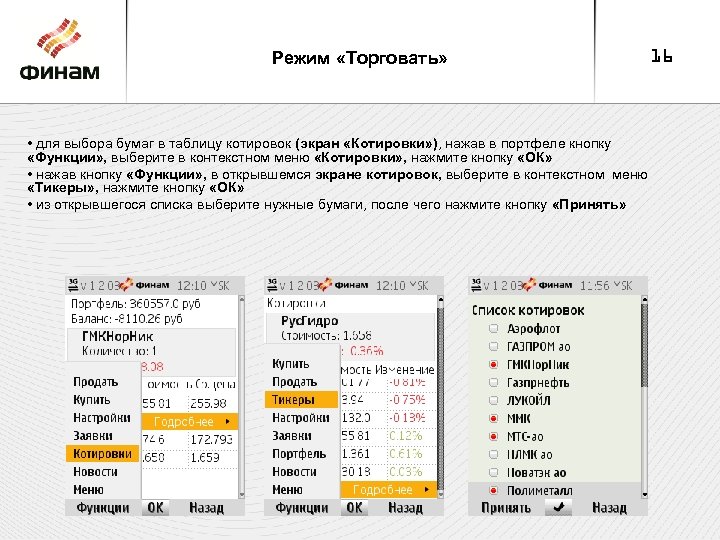Viewport: 720px width, 540px height.
Task: Untick the Полиметалл checkbox
Action: coord(493,490)
